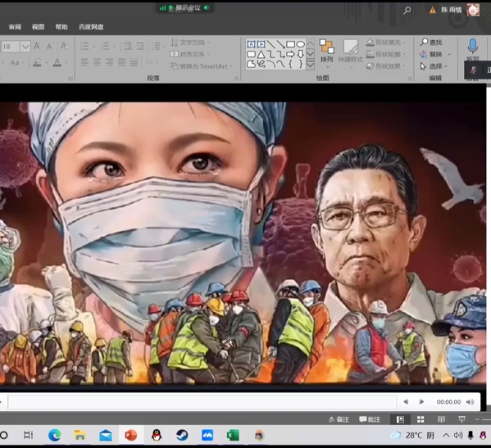Viewport: 491px width, 448px height.
Task: Click the media playback progress bar
Action: 202,401
